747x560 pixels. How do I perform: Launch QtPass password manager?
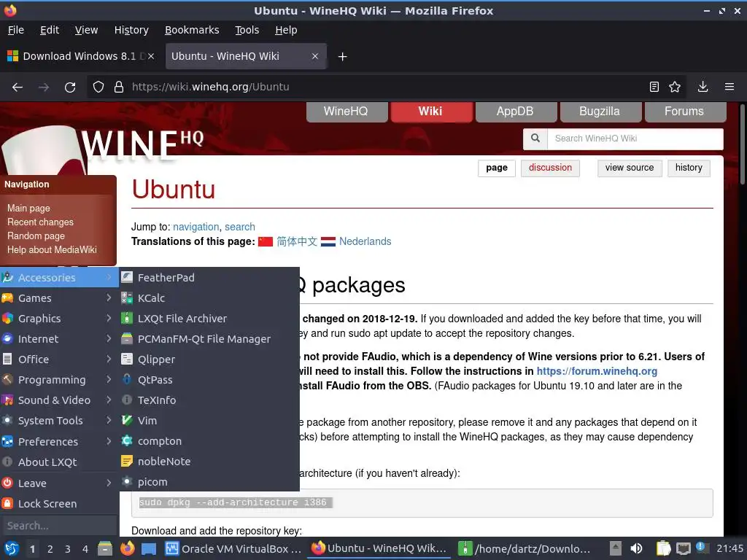[x=209, y=379]
